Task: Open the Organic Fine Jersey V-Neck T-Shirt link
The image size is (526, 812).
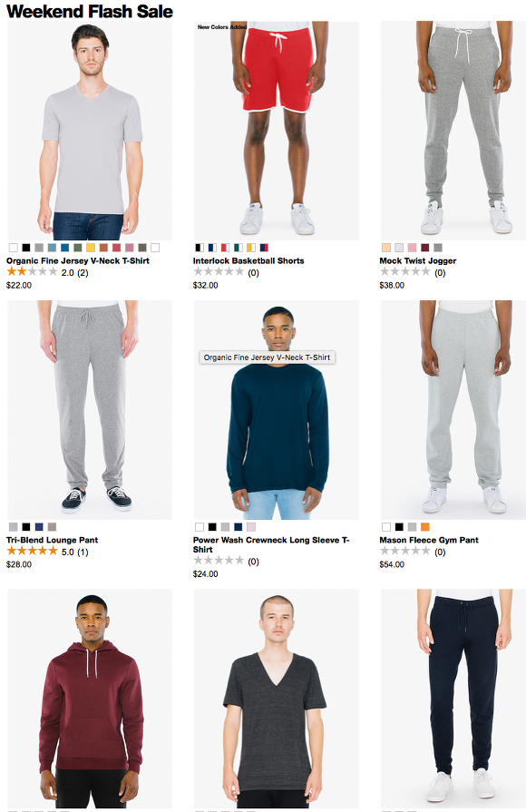Action: 78,260
